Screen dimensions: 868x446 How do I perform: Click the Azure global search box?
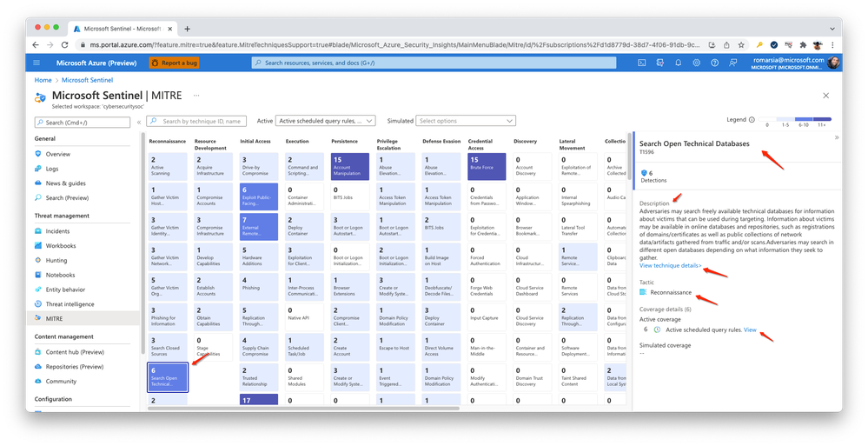(434, 63)
